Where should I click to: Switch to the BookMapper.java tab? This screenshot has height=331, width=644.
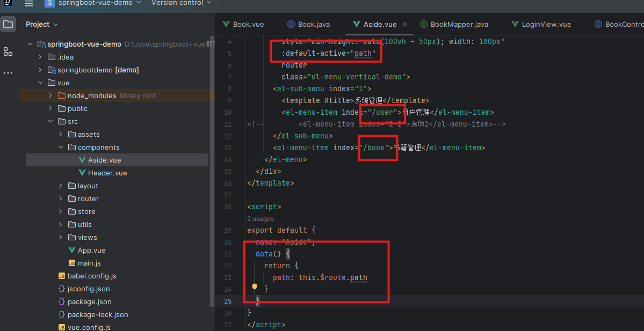click(x=454, y=24)
